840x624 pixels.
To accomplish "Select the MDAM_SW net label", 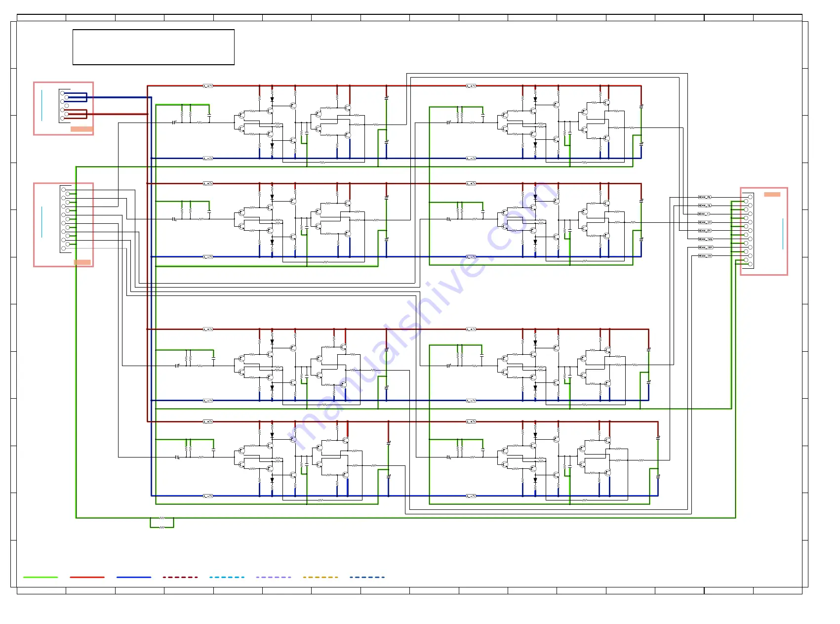I will click(705, 256).
